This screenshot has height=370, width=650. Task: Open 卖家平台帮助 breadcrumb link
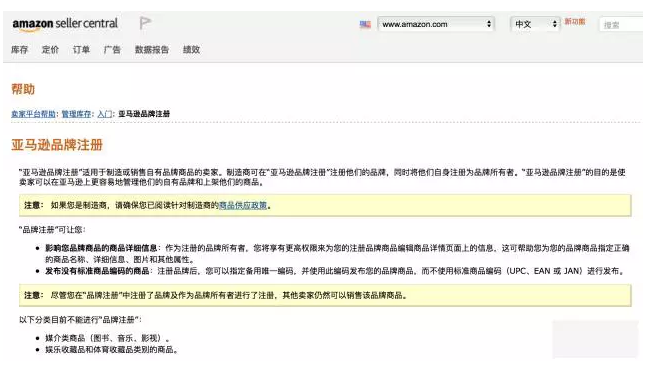(33, 114)
